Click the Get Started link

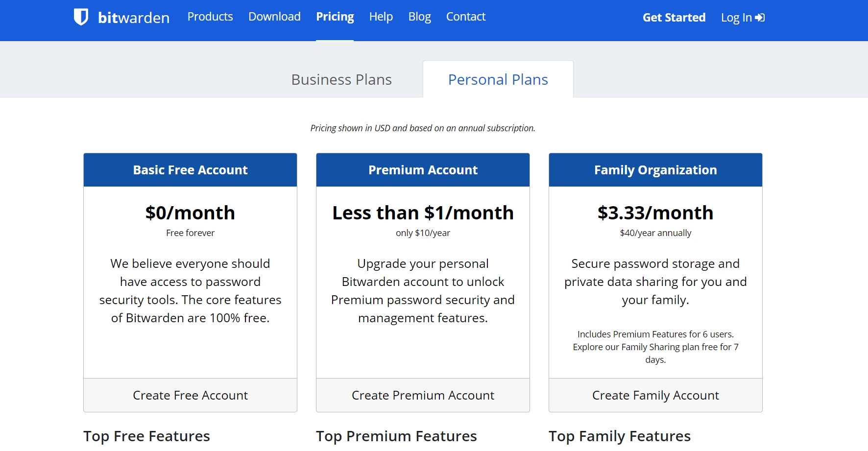click(x=674, y=18)
